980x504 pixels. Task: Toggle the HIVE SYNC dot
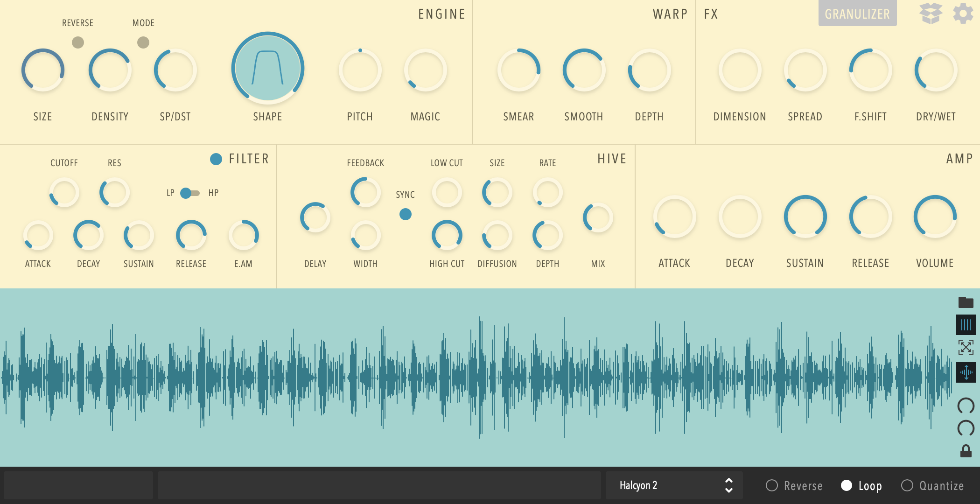click(406, 214)
